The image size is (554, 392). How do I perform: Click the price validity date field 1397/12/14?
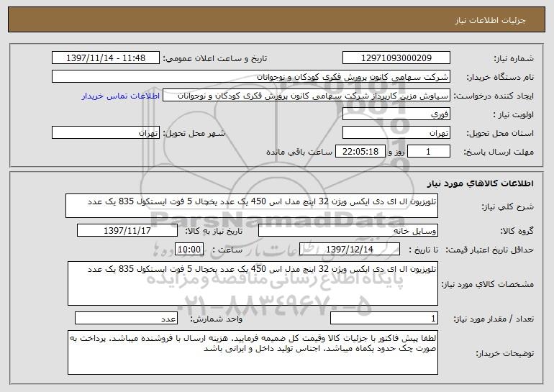[350, 250]
